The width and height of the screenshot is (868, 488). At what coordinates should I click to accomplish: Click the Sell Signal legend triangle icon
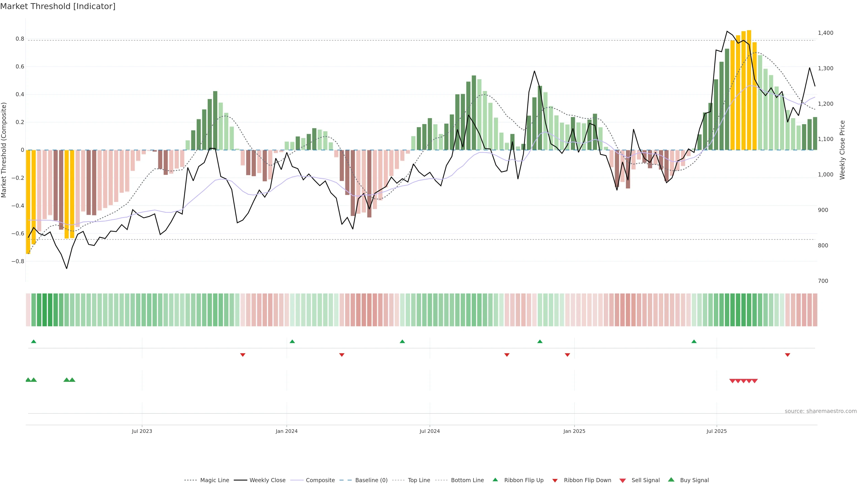coord(622,481)
